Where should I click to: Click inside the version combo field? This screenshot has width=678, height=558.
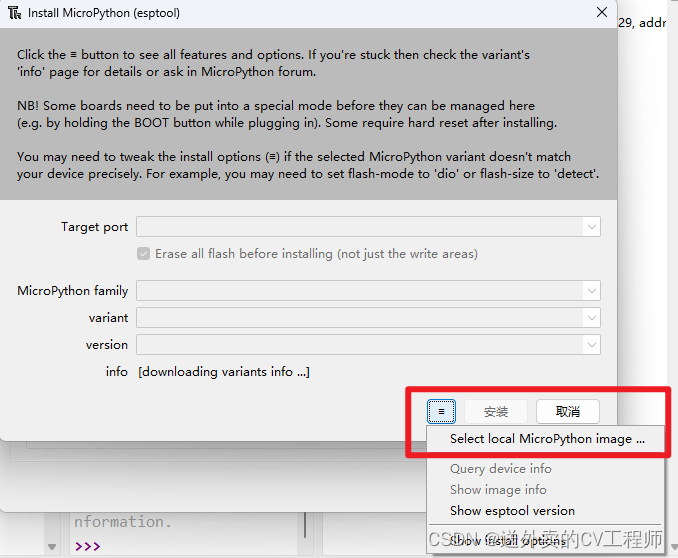click(x=368, y=345)
